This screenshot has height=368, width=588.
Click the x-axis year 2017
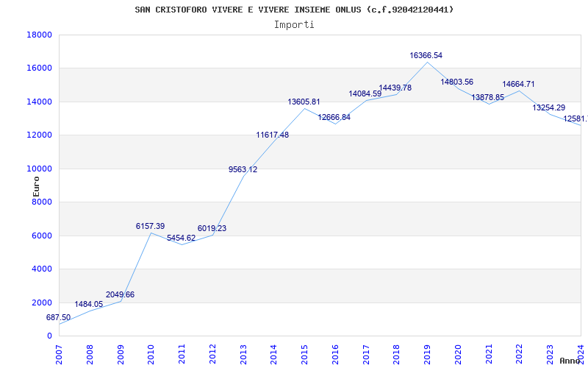click(366, 355)
